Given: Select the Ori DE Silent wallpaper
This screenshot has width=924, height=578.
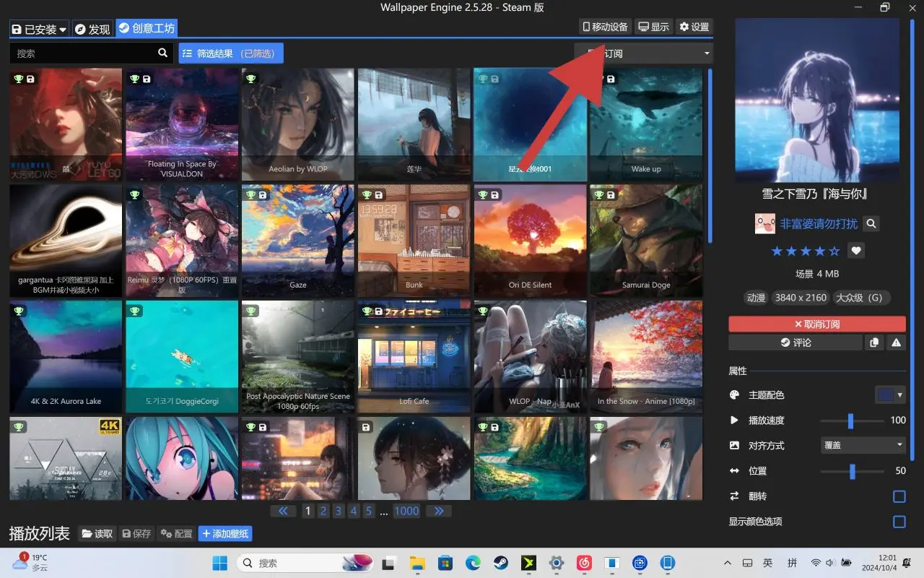Looking at the screenshot, I should pos(531,241).
